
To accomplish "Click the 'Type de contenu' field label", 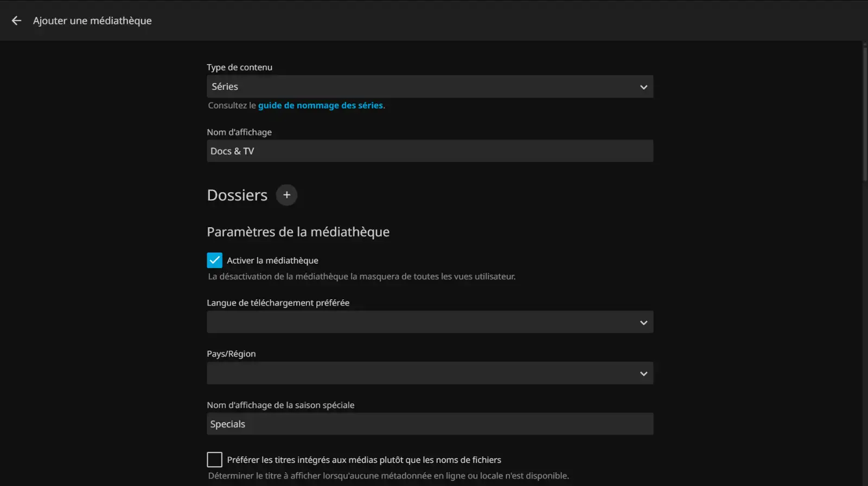I will [x=239, y=67].
